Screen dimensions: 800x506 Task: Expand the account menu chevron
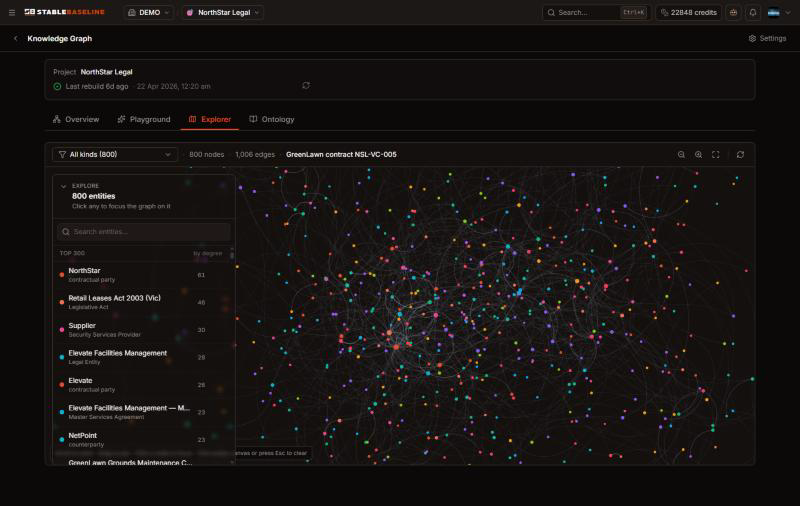point(788,13)
